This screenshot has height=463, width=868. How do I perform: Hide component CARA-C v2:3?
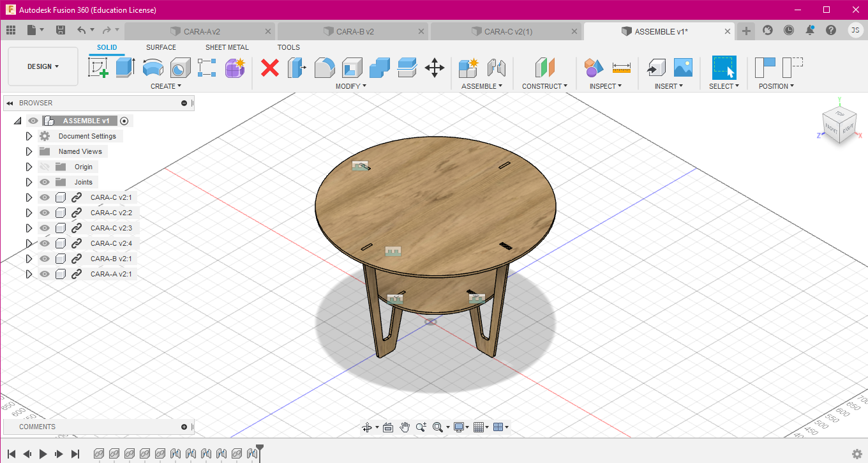[45, 228]
